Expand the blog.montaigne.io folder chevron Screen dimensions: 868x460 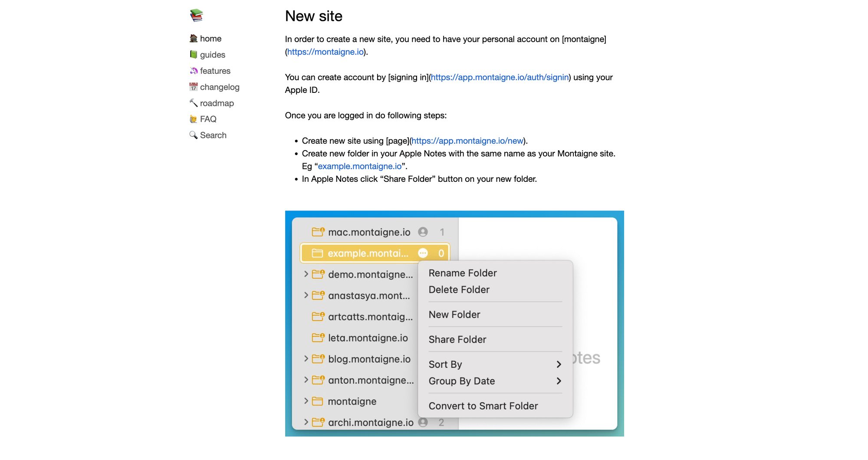pyautogui.click(x=306, y=359)
